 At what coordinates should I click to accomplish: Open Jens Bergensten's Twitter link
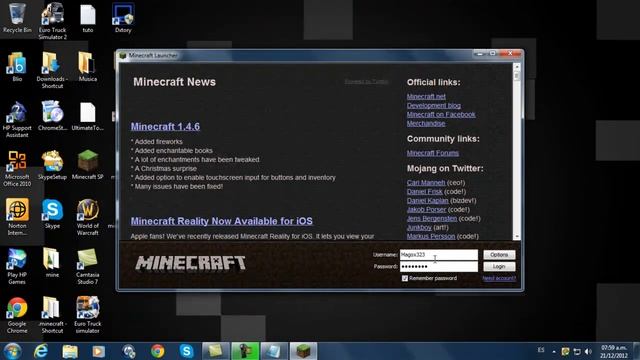click(x=431, y=218)
